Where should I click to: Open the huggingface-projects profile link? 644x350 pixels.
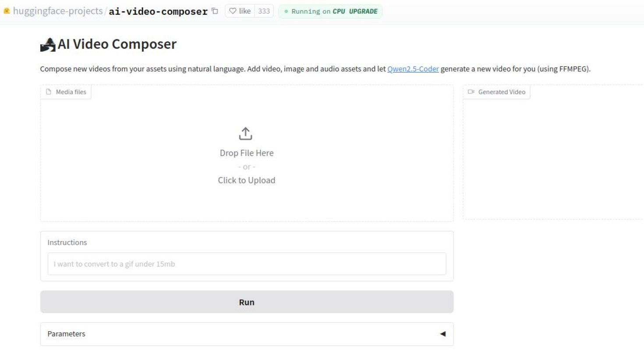coord(58,11)
